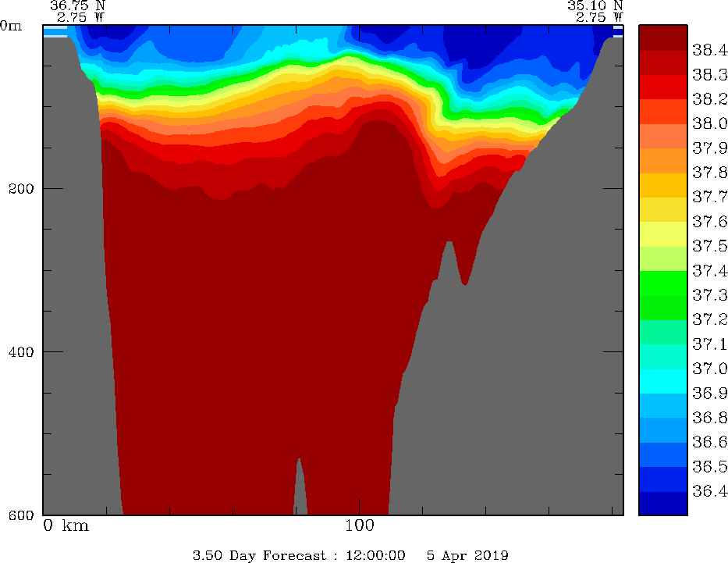The height and width of the screenshot is (563, 728).
Task: Click the 37.3 colorbar label
Action: [709, 295]
